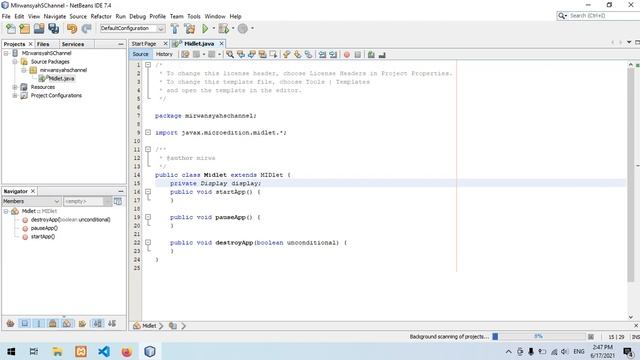The width and height of the screenshot is (640, 360).
Task: Toggle Show Fields filter in Navigator
Action: [24, 324]
